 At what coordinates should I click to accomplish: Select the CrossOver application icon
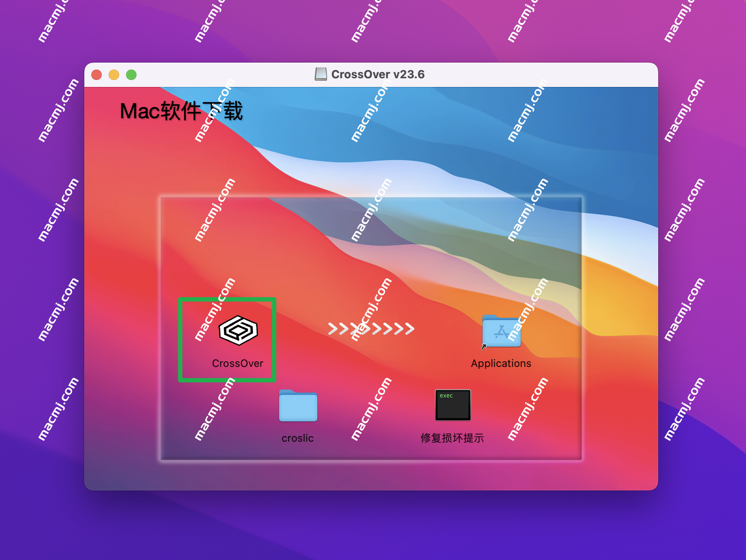[238, 330]
